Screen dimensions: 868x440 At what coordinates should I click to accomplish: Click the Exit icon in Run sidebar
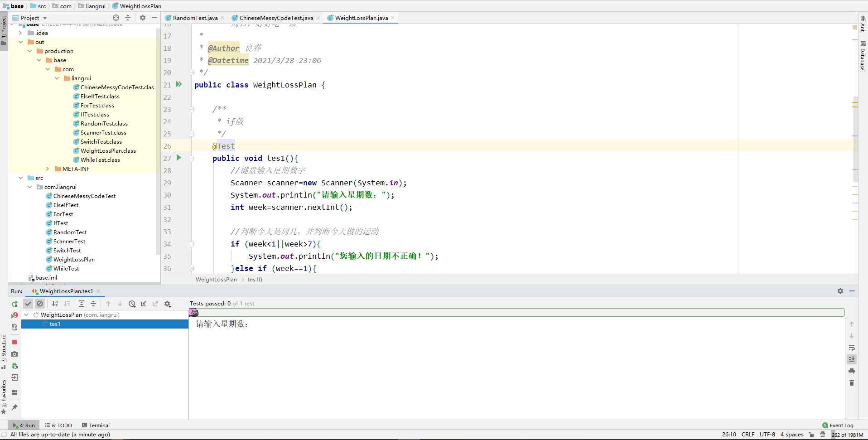pyautogui.click(x=14, y=377)
